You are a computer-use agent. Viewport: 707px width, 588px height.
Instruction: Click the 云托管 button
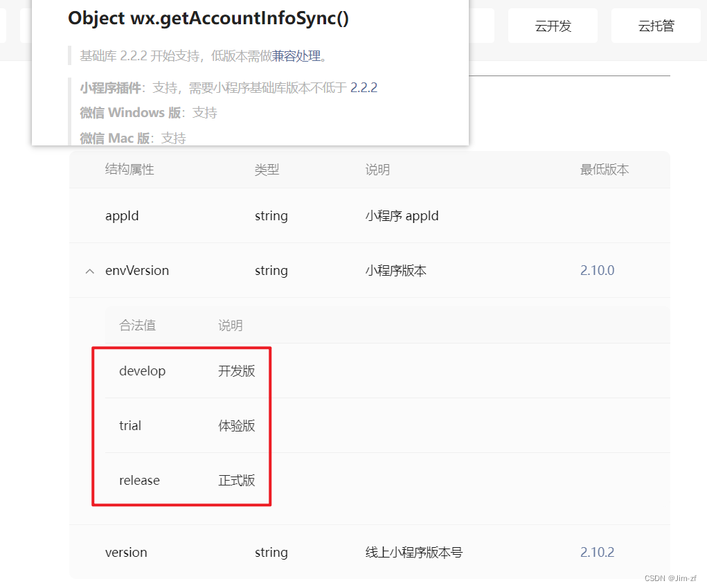655,25
